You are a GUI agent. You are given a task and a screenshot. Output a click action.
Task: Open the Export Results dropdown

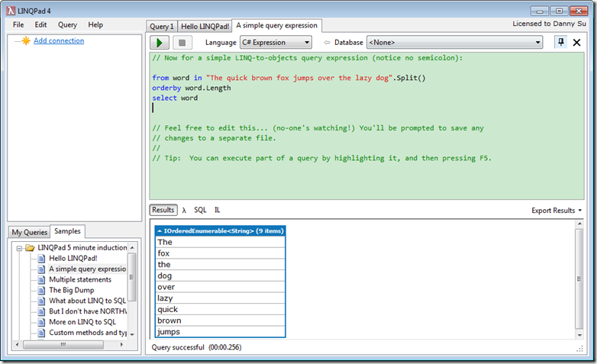point(557,211)
